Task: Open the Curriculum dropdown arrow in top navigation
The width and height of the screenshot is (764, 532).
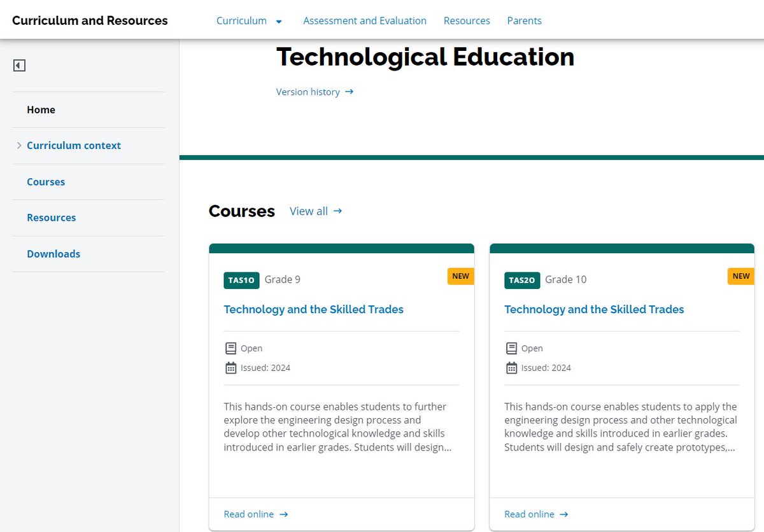Action: 279,21
